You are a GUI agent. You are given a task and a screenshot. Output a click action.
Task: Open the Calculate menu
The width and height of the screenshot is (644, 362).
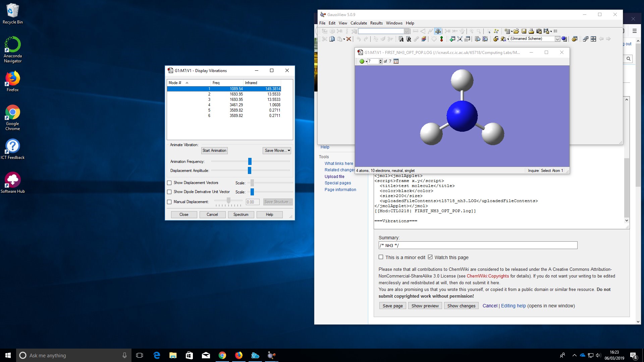pos(359,23)
